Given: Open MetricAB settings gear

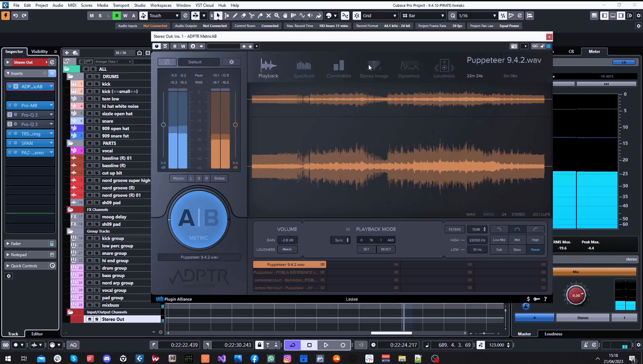Looking at the screenshot, I should (x=231, y=62).
